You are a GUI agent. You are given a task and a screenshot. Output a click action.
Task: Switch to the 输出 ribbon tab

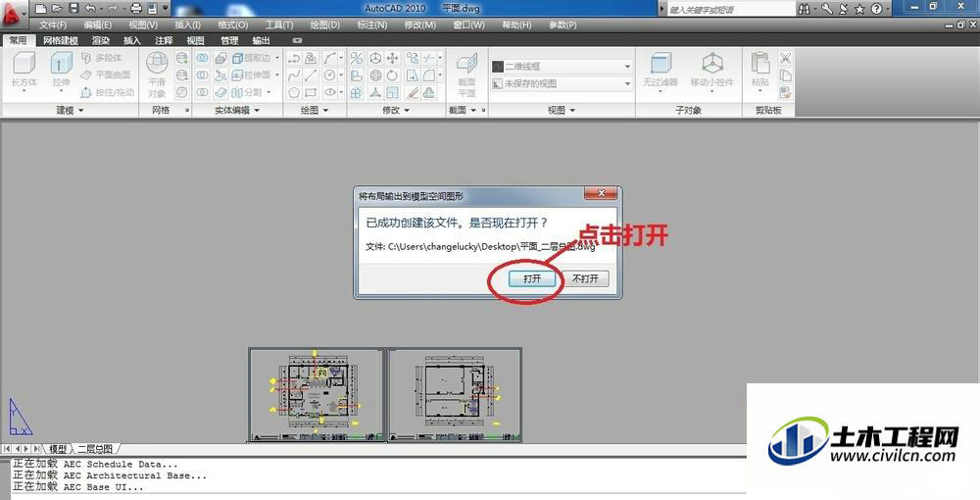pyautogui.click(x=261, y=40)
